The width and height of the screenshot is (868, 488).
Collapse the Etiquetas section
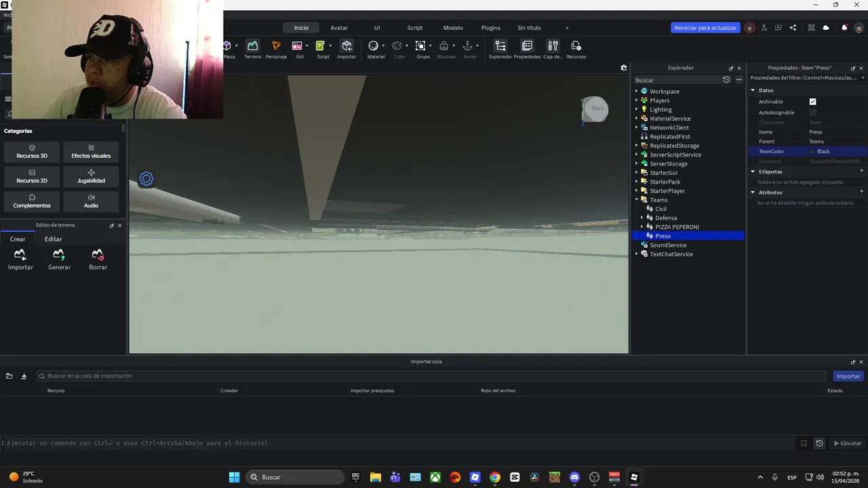(753, 171)
